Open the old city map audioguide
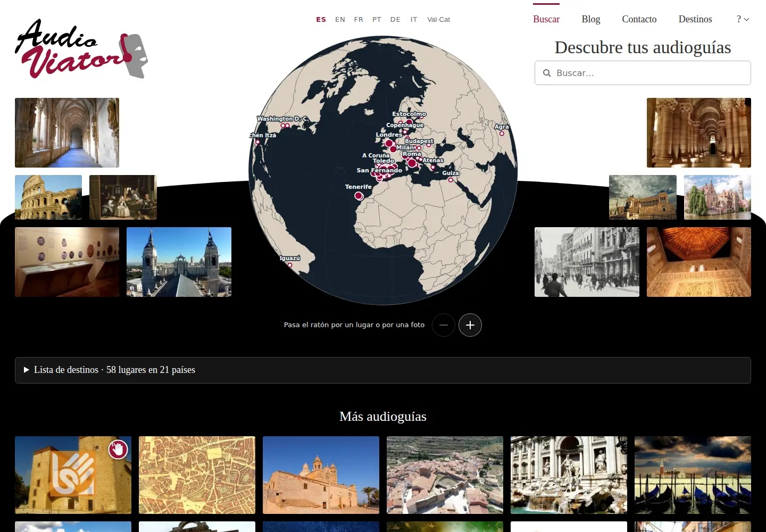Image resolution: width=766 pixels, height=532 pixels. pyautogui.click(x=197, y=475)
